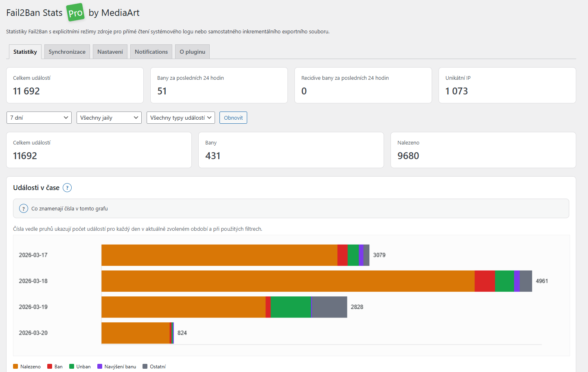This screenshot has width=588, height=372.
Task: Click the help icon beside Události v čase
Action: 67,188
